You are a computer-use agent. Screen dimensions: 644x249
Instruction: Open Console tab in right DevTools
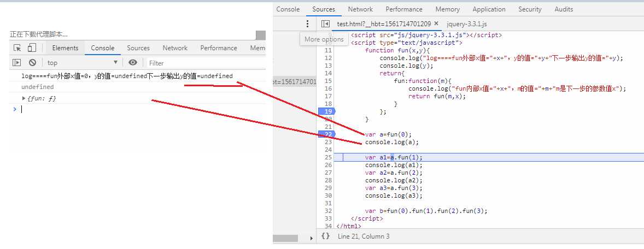pos(288,9)
